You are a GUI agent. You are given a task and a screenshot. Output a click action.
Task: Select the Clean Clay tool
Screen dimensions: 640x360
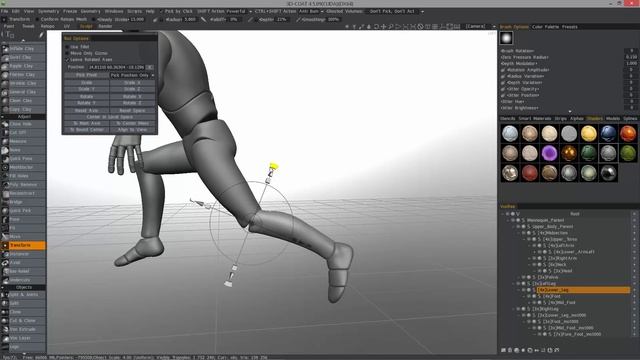coord(23,100)
